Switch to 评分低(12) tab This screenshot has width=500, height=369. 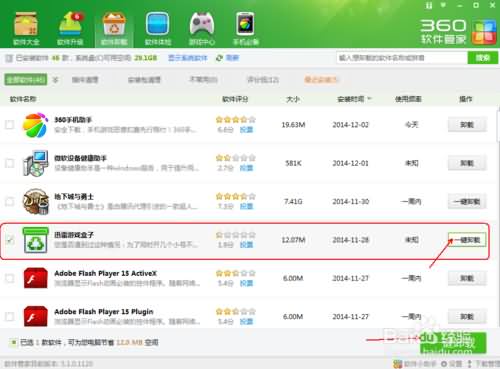pos(263,80)
